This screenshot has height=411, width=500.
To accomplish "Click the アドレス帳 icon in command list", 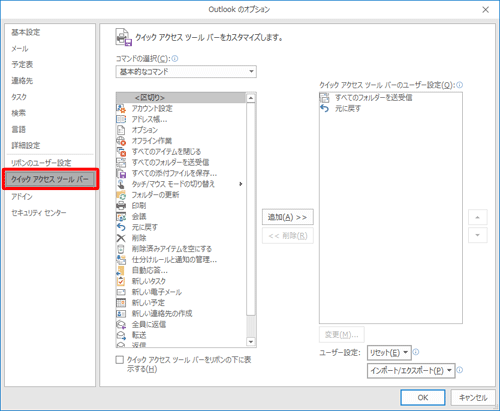I will coord(121,119).
